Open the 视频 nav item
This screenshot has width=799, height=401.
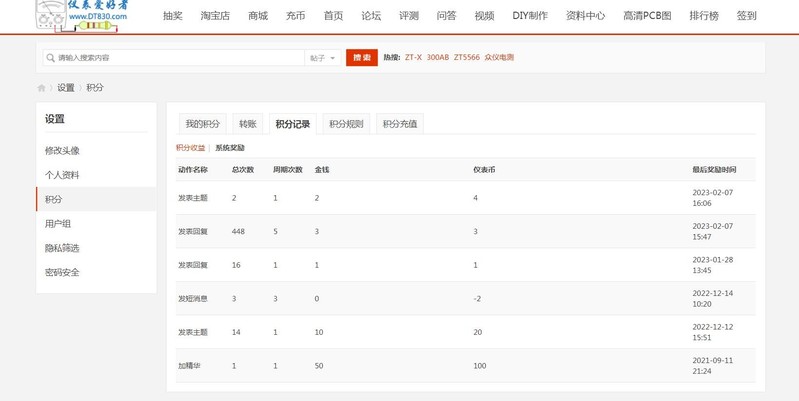tap(484, 16)
